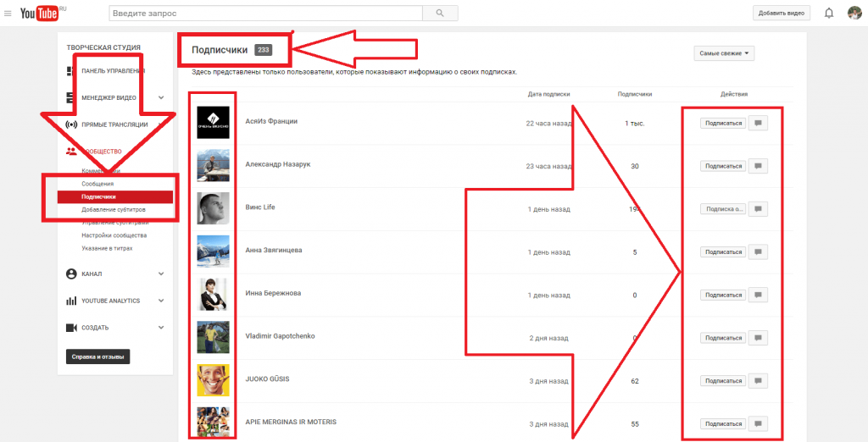
Task: Open the Vladimir Gapotchenko channel name
Action: coord(280,336)
